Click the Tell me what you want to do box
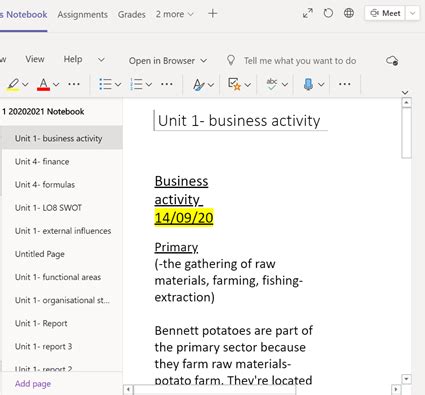Image resolution: width=425 pixels, height=395 pixels. [x=300, y=61]
